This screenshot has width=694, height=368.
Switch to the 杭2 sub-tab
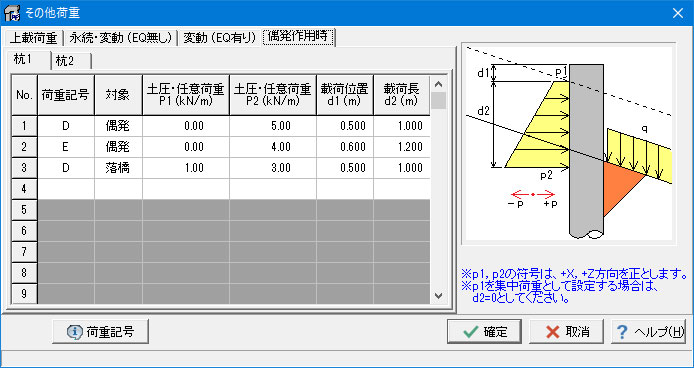pyautogui.click(x=71, y=62)
